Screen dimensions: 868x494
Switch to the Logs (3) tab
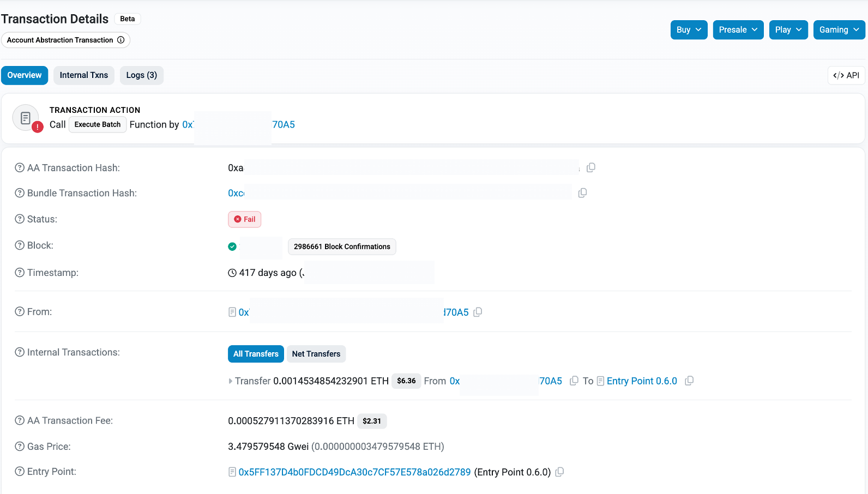[x=141, y=75]
